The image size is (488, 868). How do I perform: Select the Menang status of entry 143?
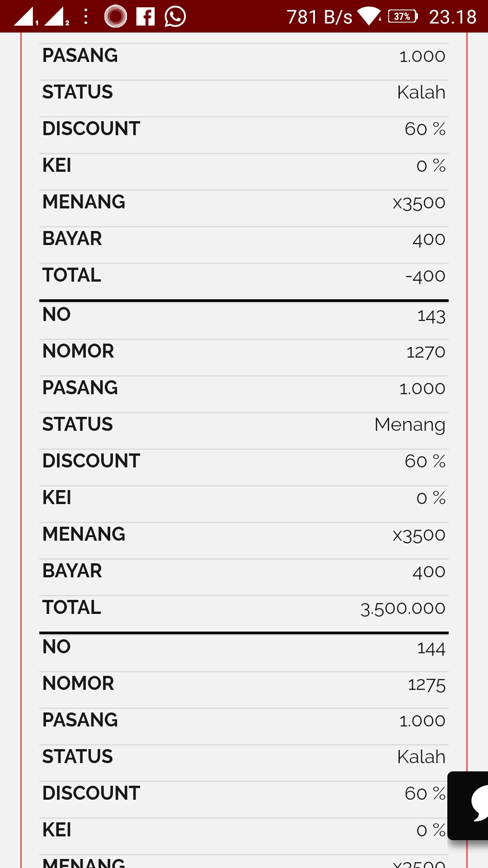point(409,425)
